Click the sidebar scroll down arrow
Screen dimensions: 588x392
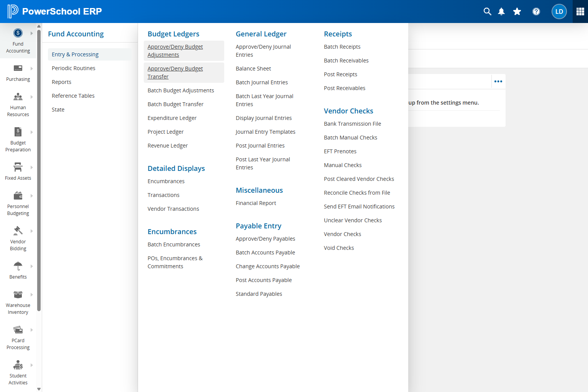(x=39, y=389)
